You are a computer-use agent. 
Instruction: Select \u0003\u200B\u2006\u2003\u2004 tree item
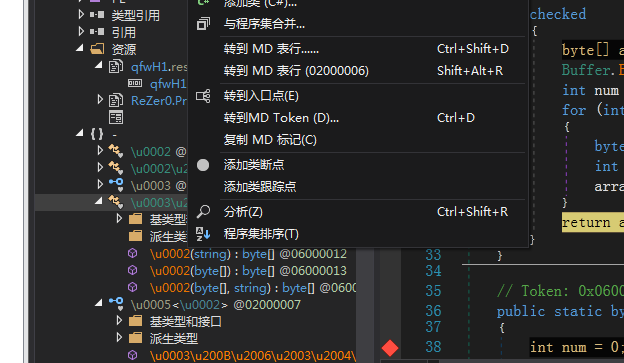253,355
